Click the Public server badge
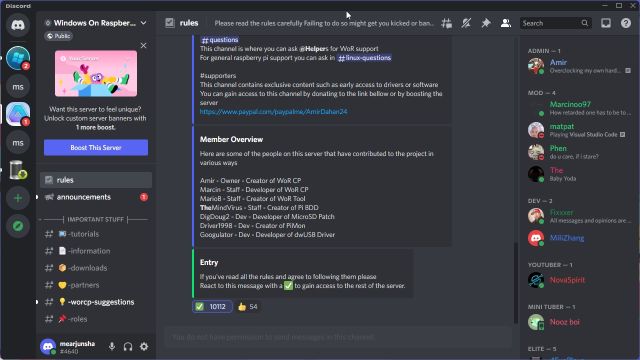The width and height of the screenshot is (640, 360). pyautogui.click(x=58, y=36)
